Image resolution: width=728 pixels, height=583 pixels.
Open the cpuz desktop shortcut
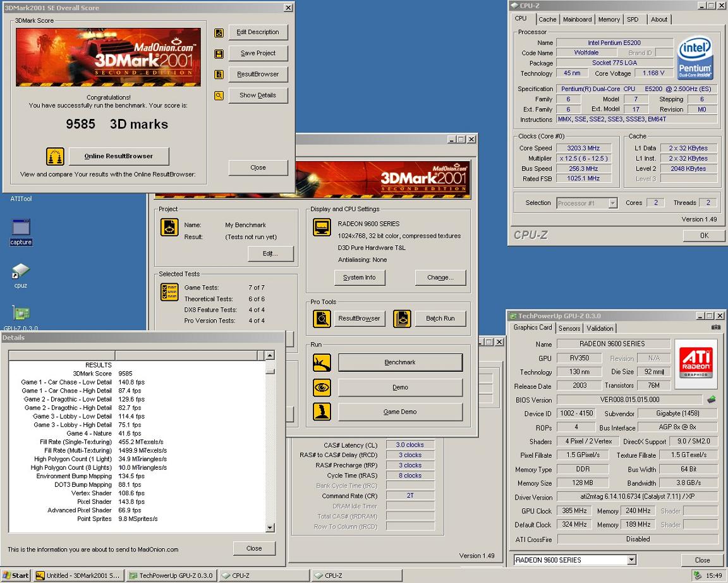[x=20, y=276]
